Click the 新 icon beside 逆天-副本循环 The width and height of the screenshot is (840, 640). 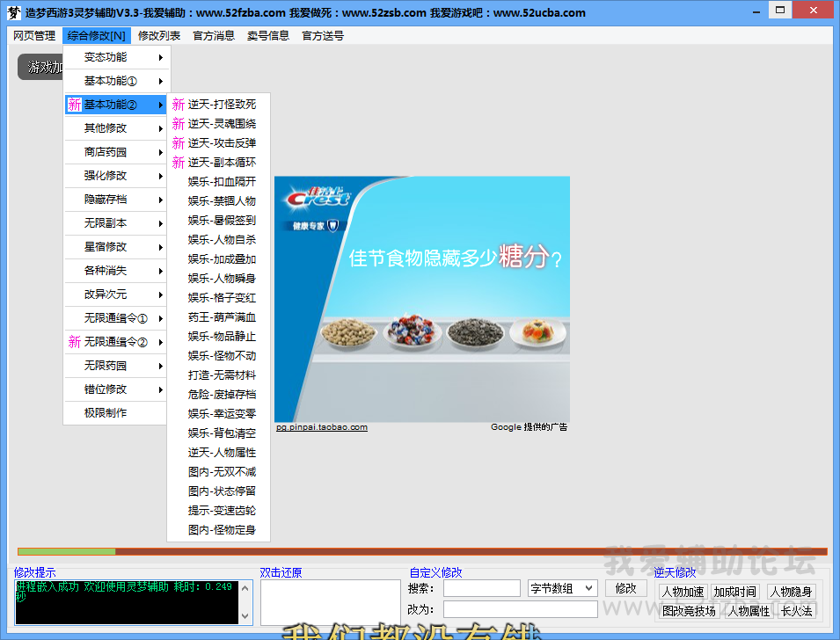point(179,163)
